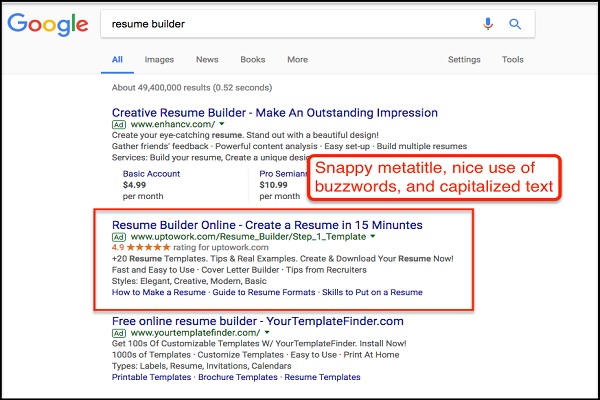This screenshot has width=600, height=400.
Task: Click 'Styles: Elegant, Creative, Modern, Basic' line
Action: (189, 281)
